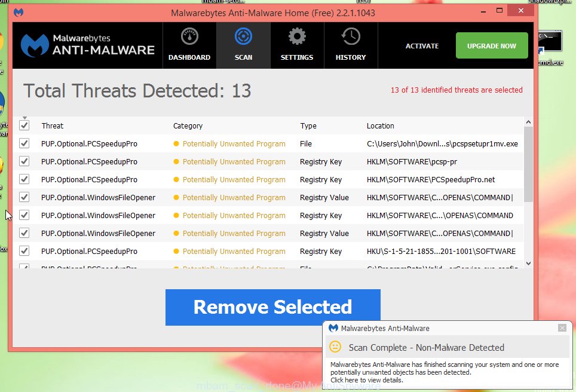This screenshot has width=576, height=392.
Task: Close the Malwarebytes Anti-Malware window
Action: (520, 11)
